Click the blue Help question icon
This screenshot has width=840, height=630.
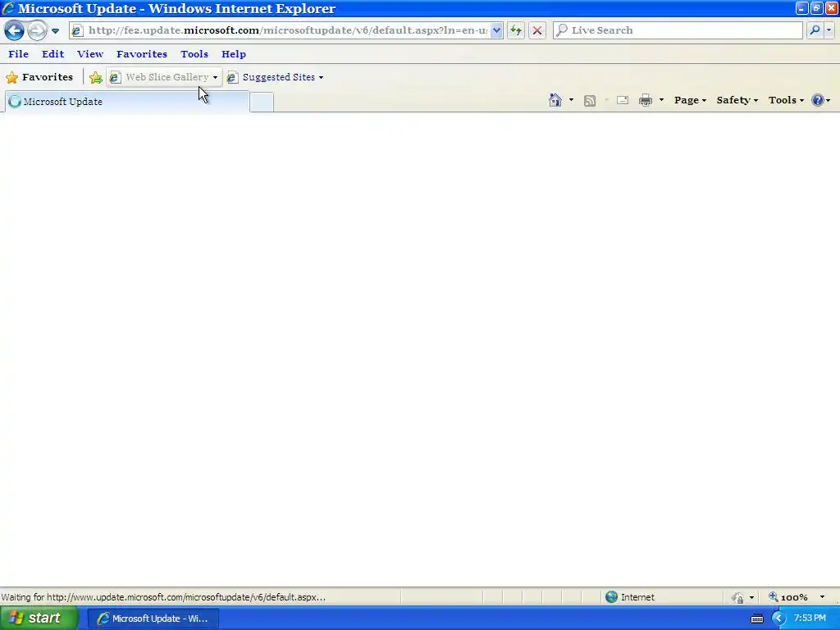pos(818,100)
